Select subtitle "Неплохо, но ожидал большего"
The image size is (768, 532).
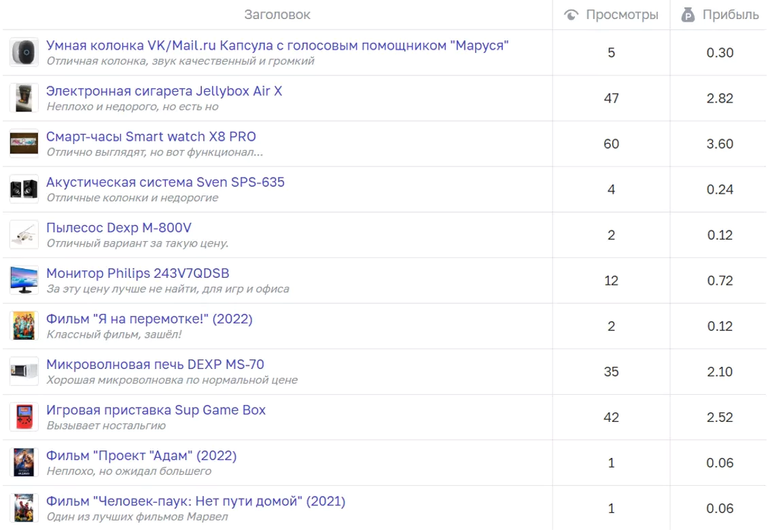coord(129,471)
